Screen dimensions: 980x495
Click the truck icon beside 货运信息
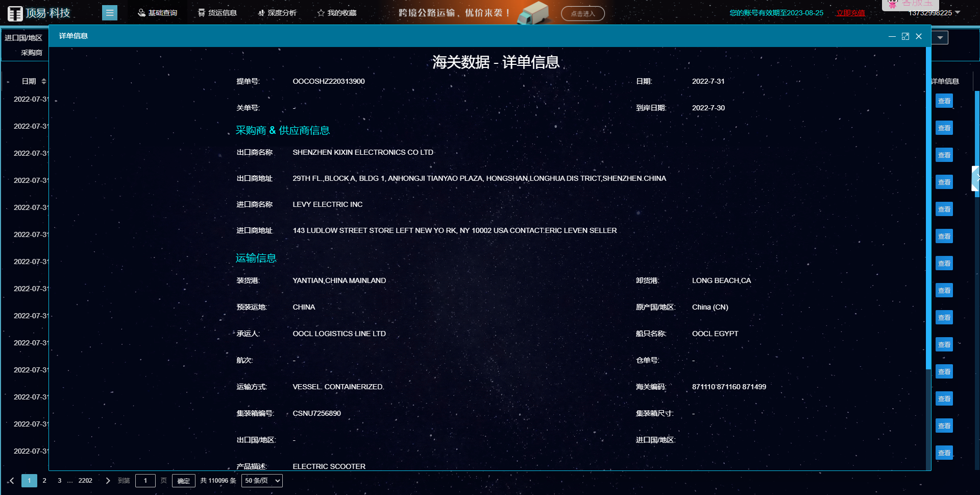pos(201,12)
